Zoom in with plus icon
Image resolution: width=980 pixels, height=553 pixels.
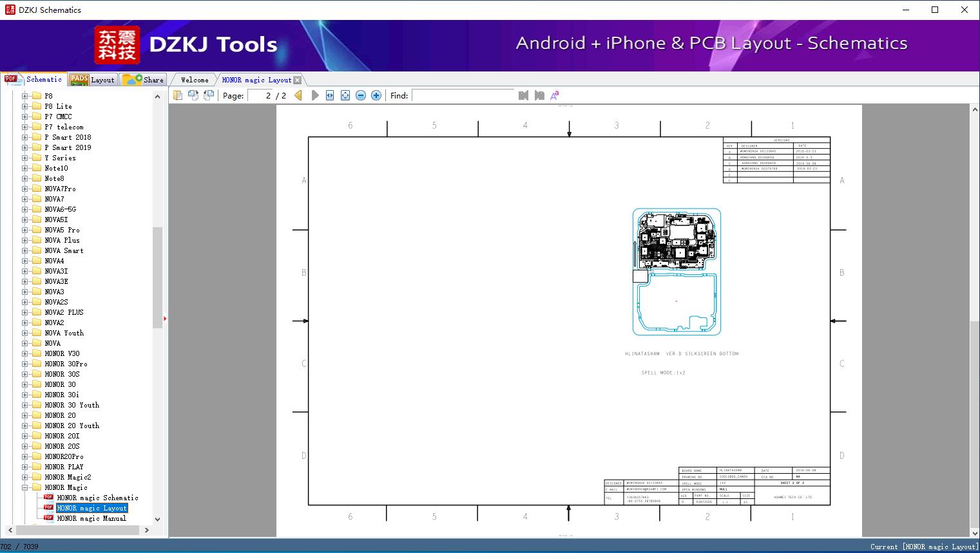376,95
